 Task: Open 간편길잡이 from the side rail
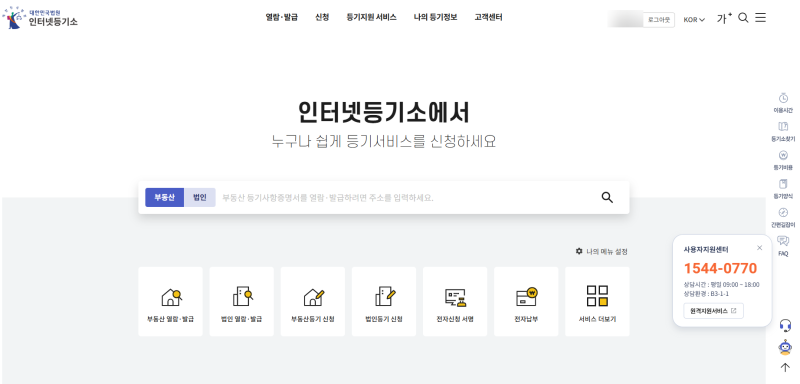[783, 217]
